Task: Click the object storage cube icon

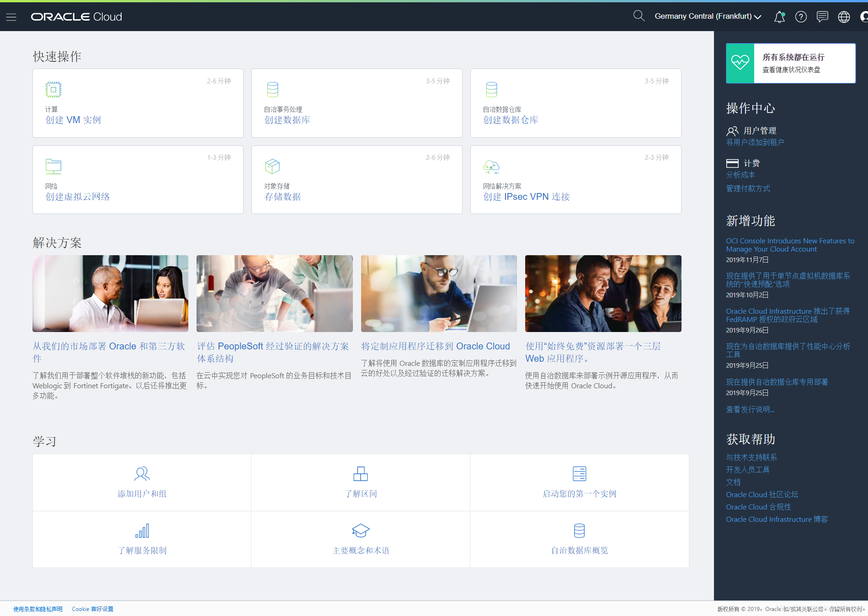Action: point(272,166)
